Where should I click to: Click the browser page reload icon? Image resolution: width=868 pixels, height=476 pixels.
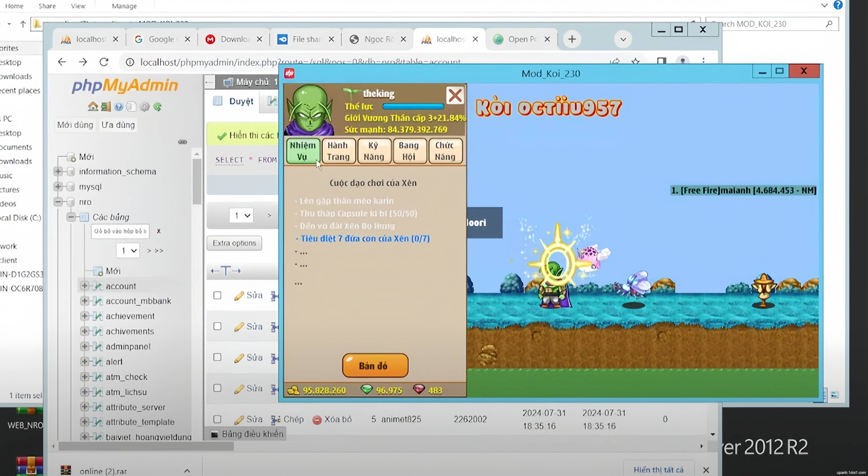tap(104, 62)
